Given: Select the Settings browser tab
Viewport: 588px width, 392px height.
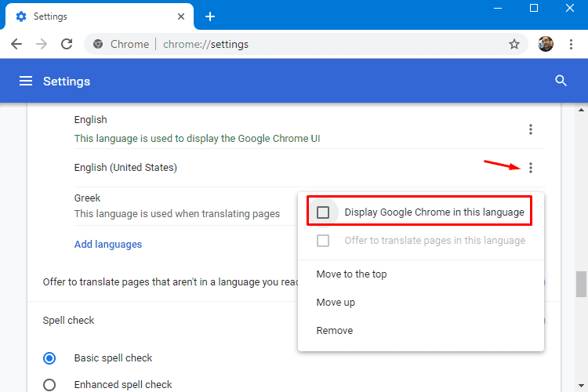Looking at the screenshot, I should tap(99, 16).
